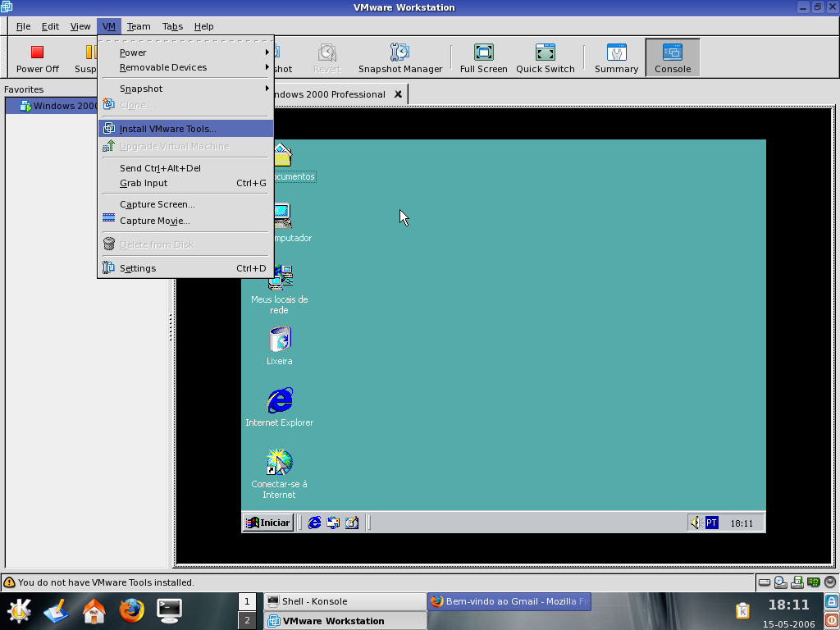Click the guest volume speaker tray icon
This screenshot has height=630, width=840.
click(x=696, y=523)
